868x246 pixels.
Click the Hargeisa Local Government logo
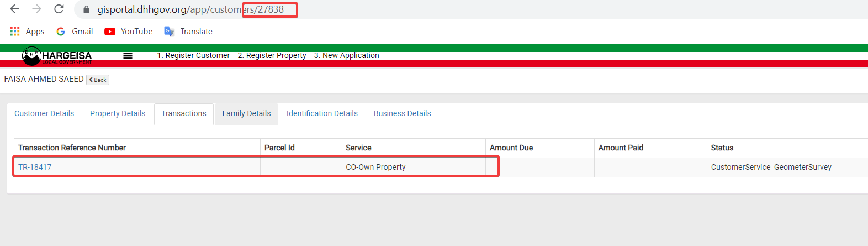pyautogui.click(x=57, y=56)
